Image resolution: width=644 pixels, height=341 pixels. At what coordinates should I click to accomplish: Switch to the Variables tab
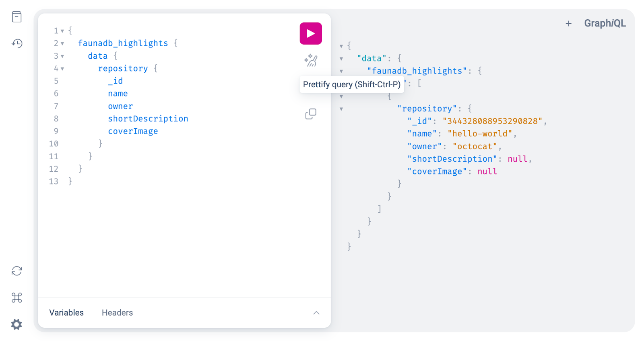(x=66, y=312)
